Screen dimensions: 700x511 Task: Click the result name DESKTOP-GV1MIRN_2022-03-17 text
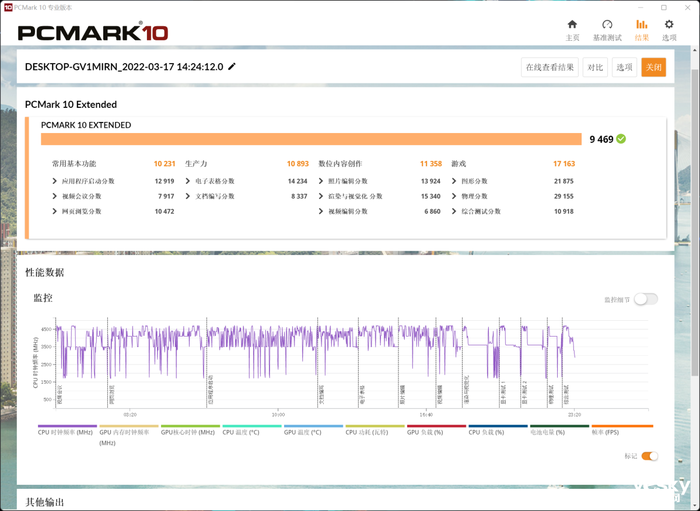point(124,67)
